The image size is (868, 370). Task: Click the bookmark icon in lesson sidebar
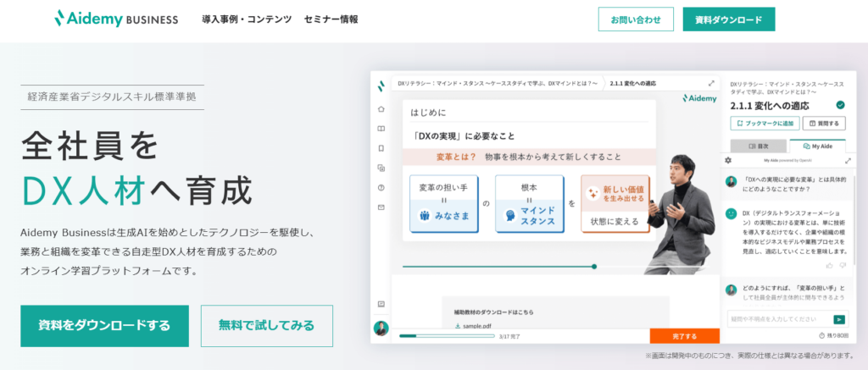pyautogui.click(x=381, y=148)
